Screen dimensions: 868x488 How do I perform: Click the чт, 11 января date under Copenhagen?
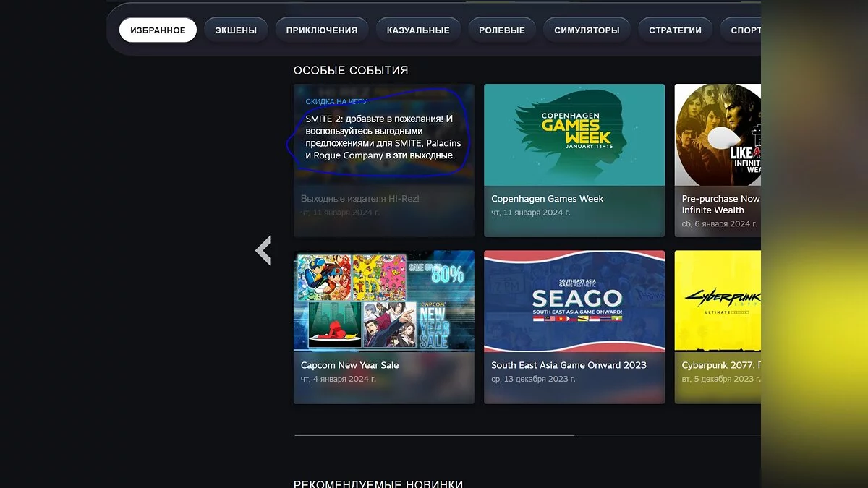[531, 213]
